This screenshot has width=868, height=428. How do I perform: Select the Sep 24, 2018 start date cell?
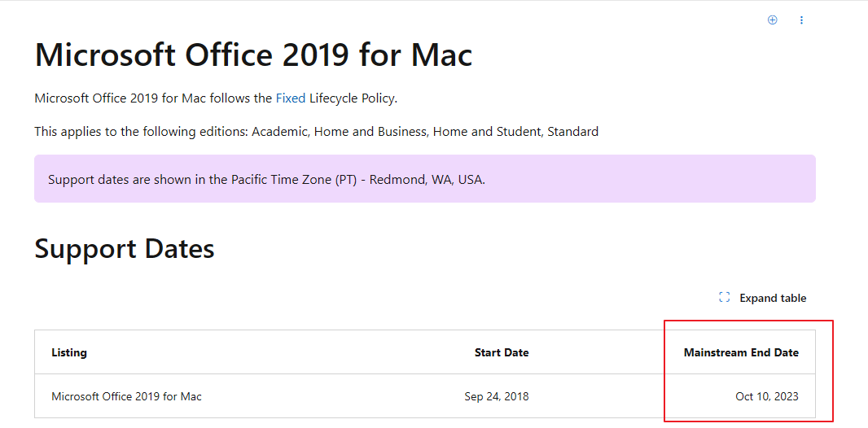tap(497, 396)
